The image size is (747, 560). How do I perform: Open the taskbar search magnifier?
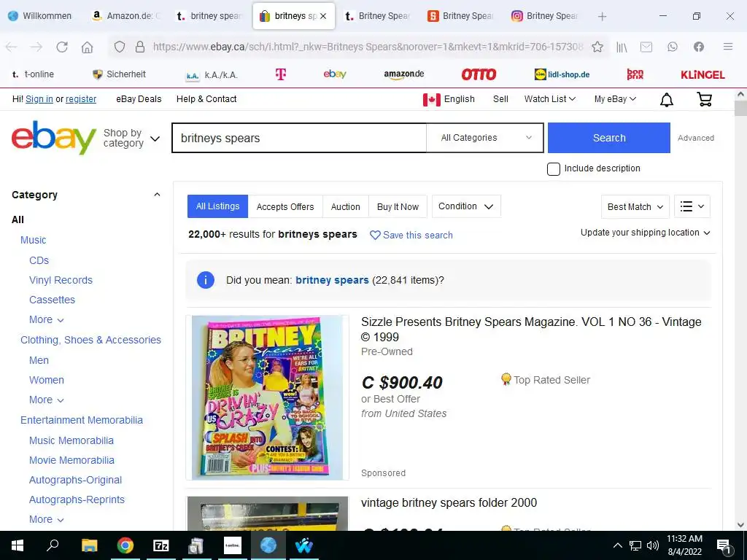[x=53, y=545]
